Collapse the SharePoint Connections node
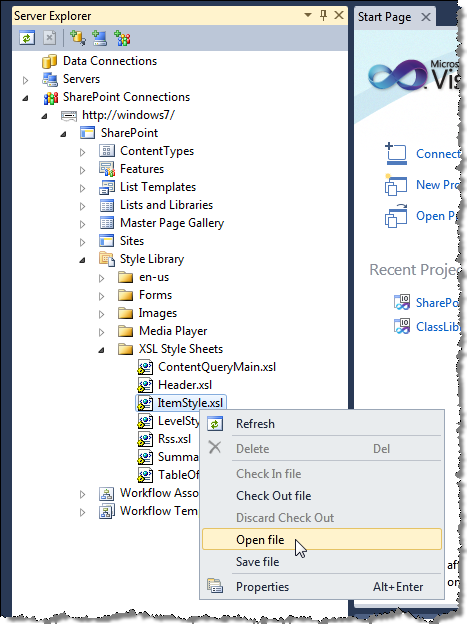The height and width of the screenshot is (624, 467). pos(25,98)
